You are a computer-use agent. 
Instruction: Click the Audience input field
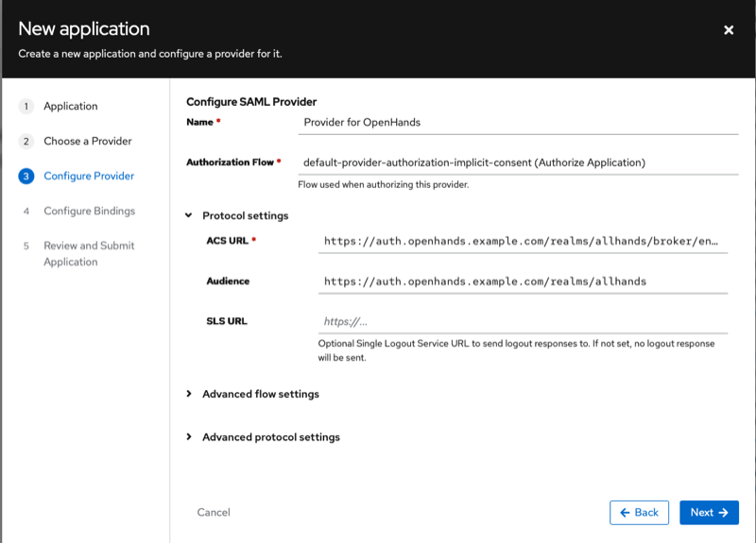click(523, 281)
